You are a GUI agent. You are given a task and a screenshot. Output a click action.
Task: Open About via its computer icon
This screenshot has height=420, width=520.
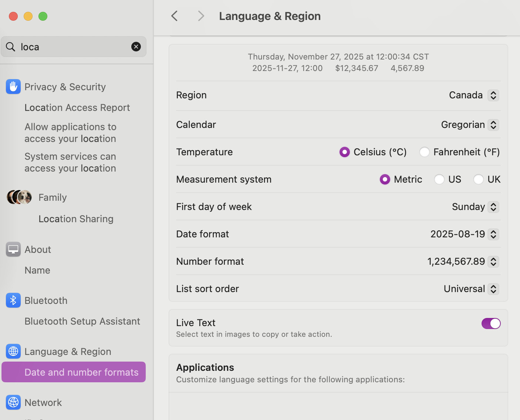(x=13, y=250)
